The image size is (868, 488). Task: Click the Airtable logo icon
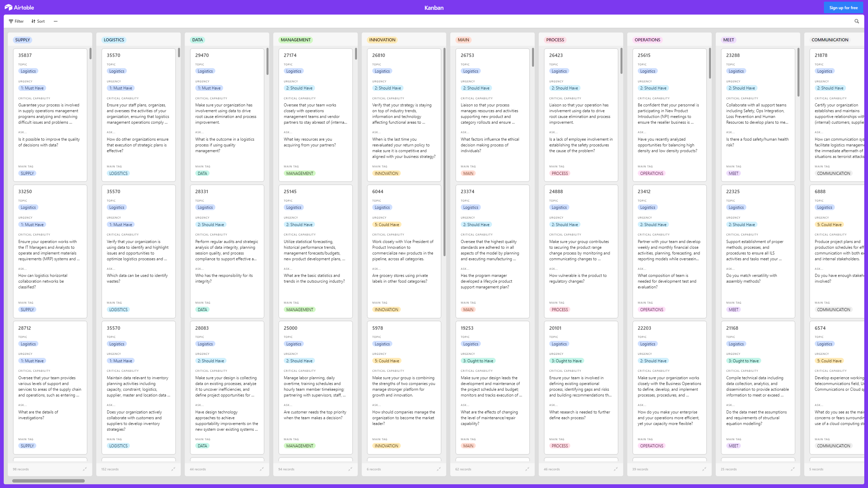tap(8, 7)
